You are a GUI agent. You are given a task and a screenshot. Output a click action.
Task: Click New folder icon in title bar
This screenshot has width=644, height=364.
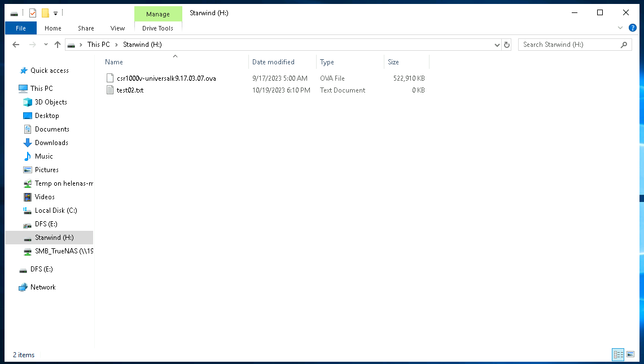tap(45, 12)
